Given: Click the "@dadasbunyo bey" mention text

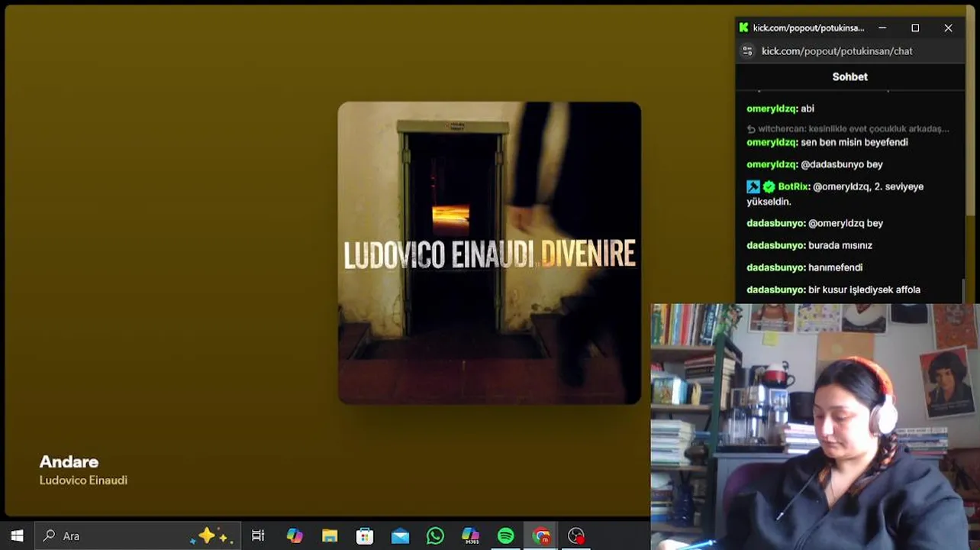Looking at the screenshot, I should 842,164.
